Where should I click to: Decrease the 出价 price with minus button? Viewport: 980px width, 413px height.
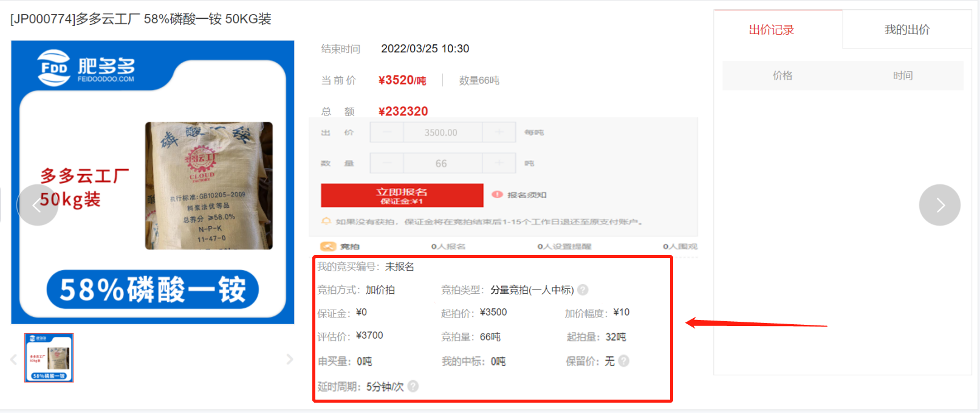(386, 132)
